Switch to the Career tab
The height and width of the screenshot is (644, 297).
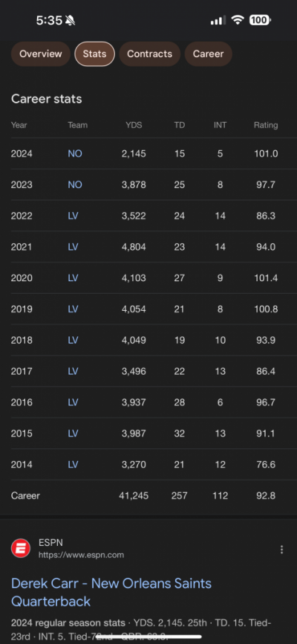click(x=209, y=54)
